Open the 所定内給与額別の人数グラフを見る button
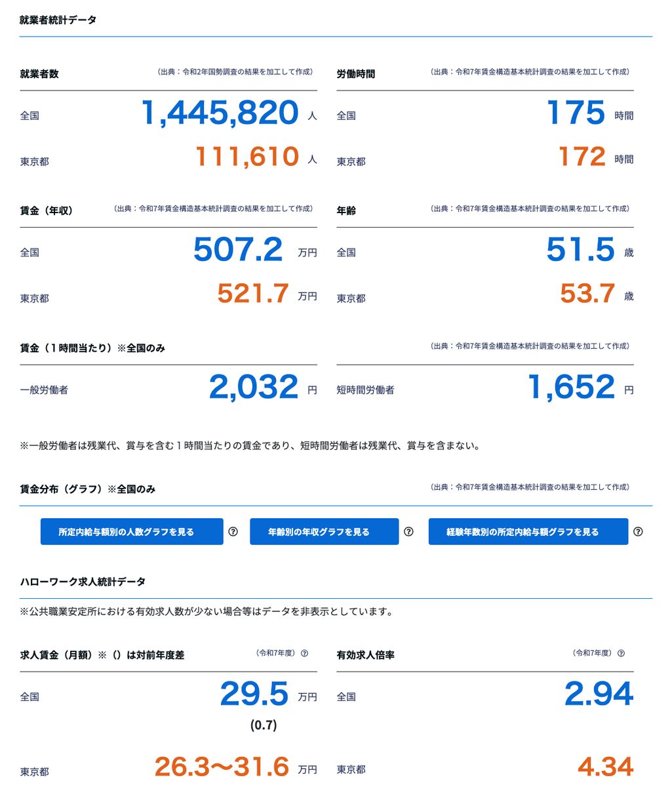The height and width of the screenshot is (787, 672). tap(132, 532)
